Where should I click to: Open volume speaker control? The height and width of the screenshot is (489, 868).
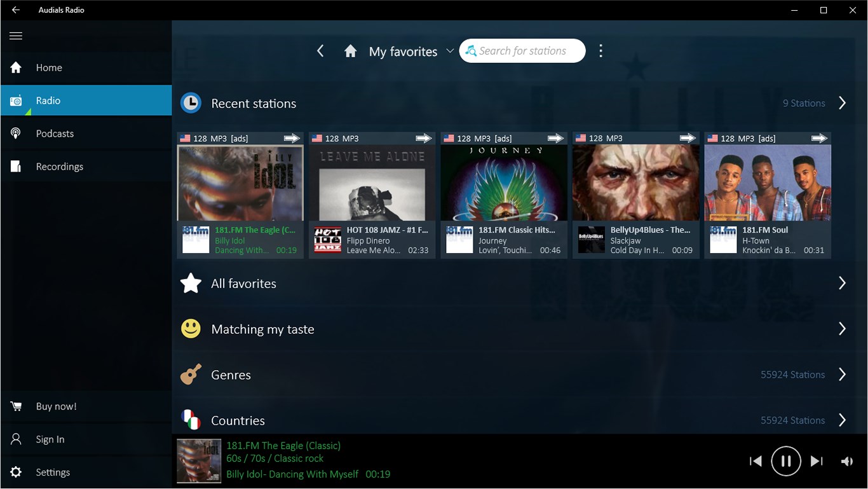click(847, 462)
